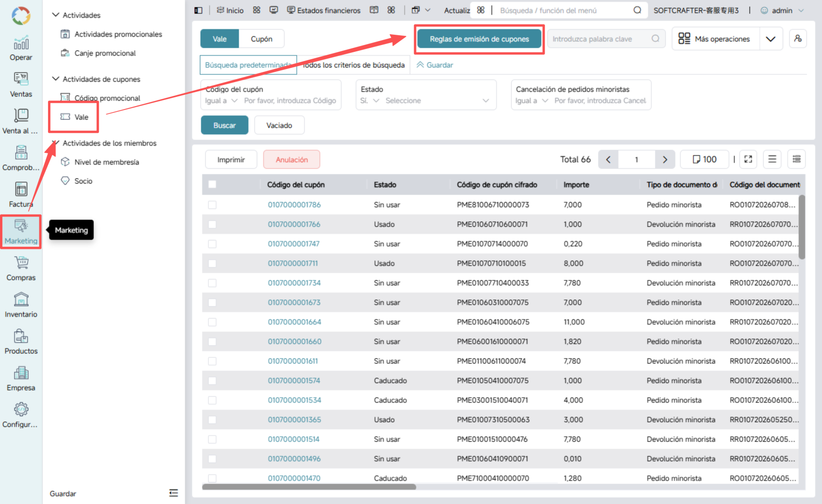
Task: Open the Inventario module in sidebar
Action: click(x=21, y=305)
